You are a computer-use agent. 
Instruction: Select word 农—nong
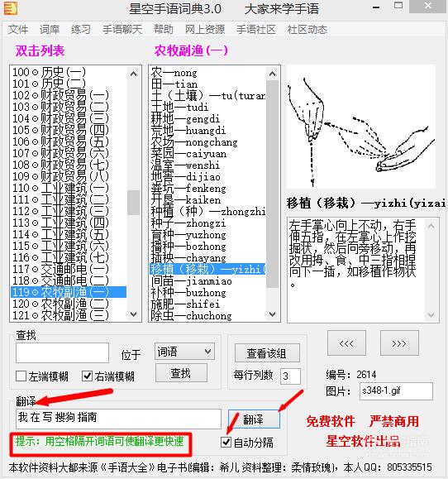pos(207,73)
